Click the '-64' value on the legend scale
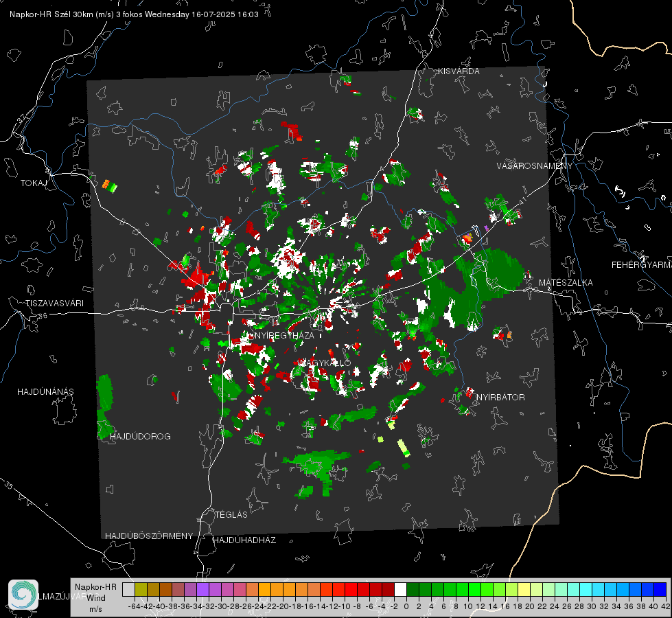This screenshot has width=672, height=618. [x=134, y=606]
